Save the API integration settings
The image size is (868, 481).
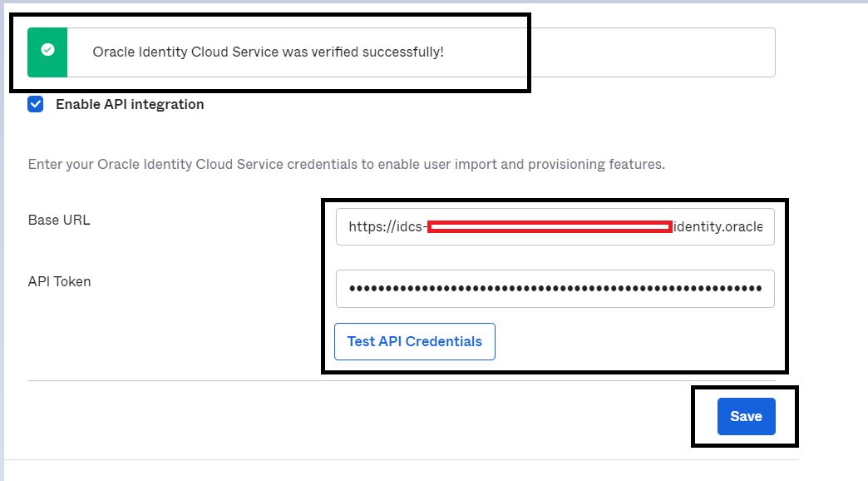click(747, 416)
